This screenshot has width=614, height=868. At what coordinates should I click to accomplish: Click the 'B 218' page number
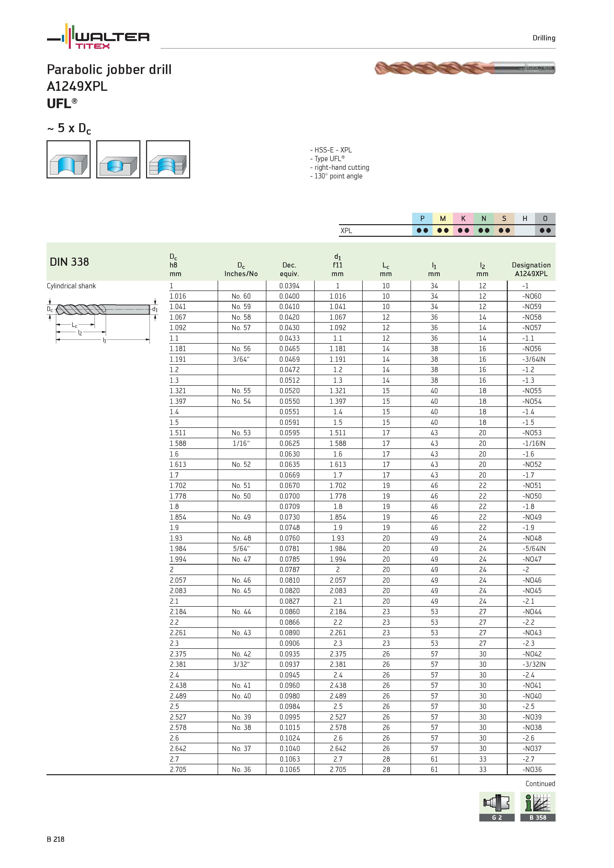point(56,839)
